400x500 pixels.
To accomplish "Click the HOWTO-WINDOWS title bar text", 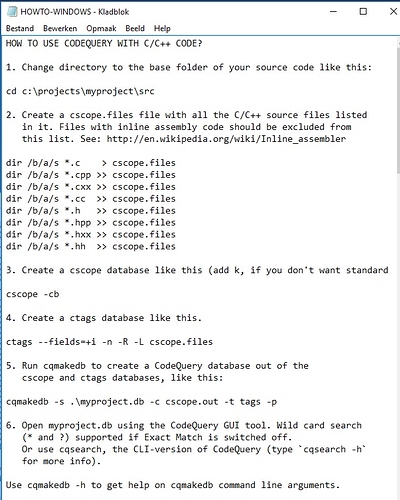I will [x=75, y=12].
